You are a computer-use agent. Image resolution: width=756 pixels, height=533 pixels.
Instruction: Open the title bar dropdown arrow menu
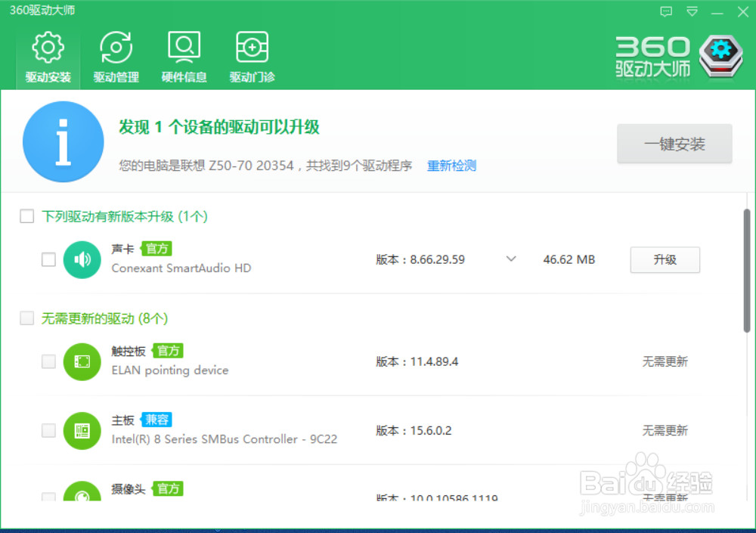click(690, 11)
